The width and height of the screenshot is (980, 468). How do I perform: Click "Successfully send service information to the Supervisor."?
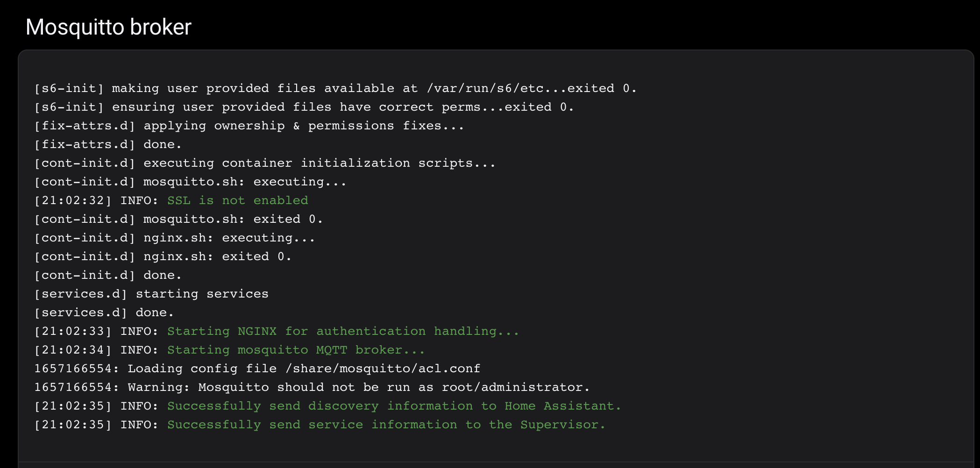coord(386,425)
